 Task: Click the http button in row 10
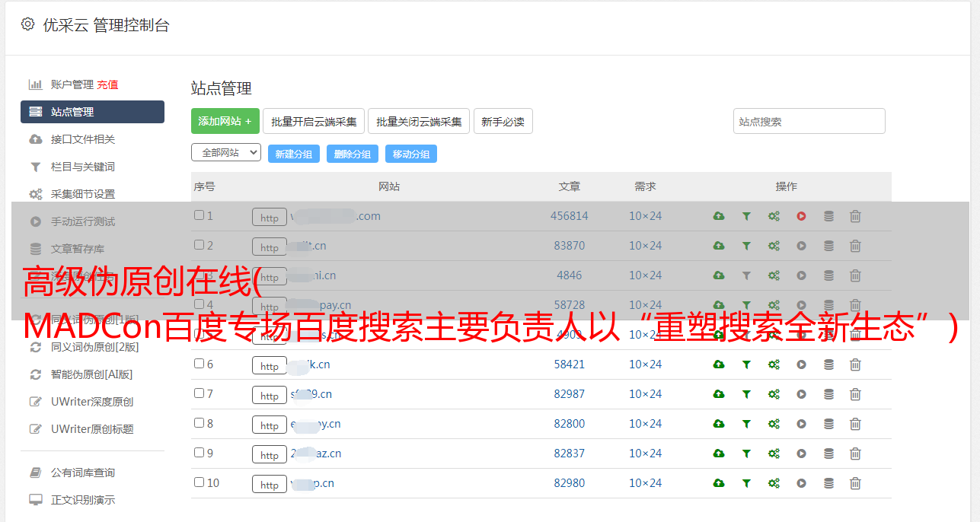coord(270,485)
